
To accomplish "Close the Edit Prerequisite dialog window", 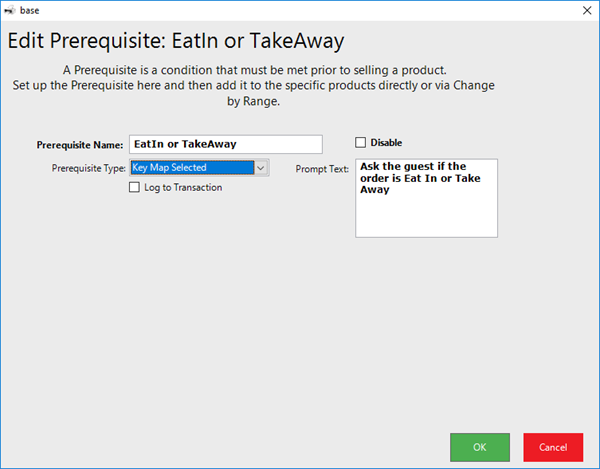I will click(585, 10).
